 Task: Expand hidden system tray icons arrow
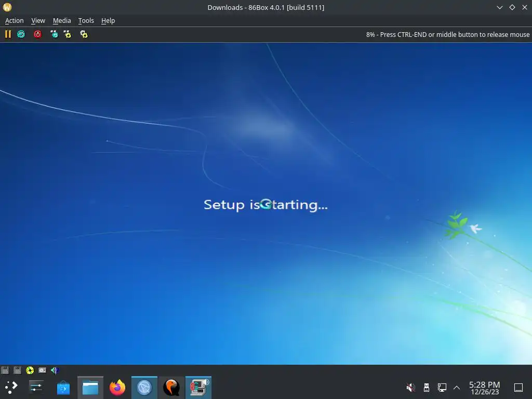(x=457, y=388)
